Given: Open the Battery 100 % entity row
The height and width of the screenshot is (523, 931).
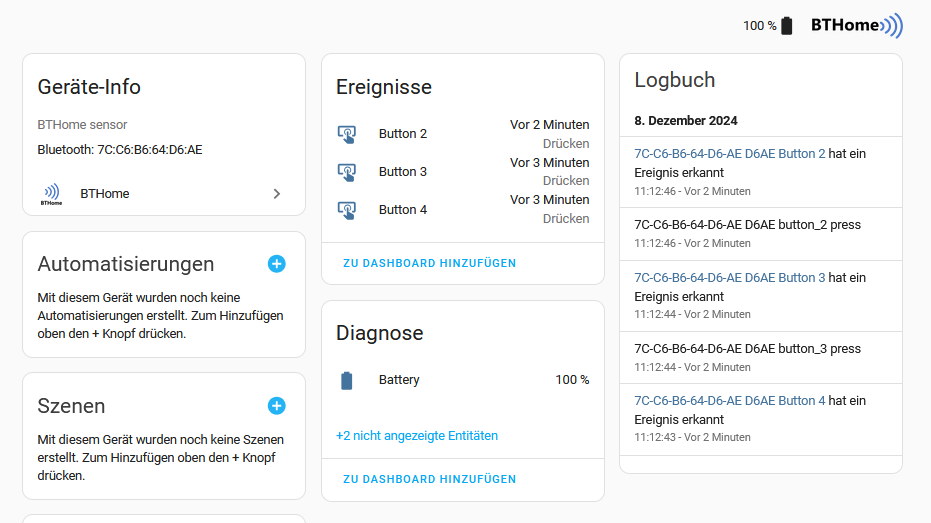Looking at the screenshot, I should tap(463, 380).
